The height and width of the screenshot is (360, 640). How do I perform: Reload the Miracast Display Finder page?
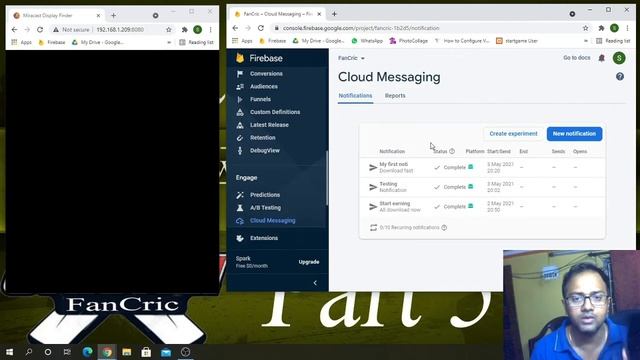click(40, 29)
